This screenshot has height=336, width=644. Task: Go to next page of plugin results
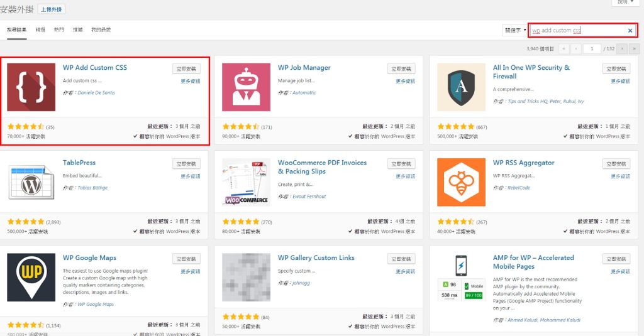(x=622, y=49)
